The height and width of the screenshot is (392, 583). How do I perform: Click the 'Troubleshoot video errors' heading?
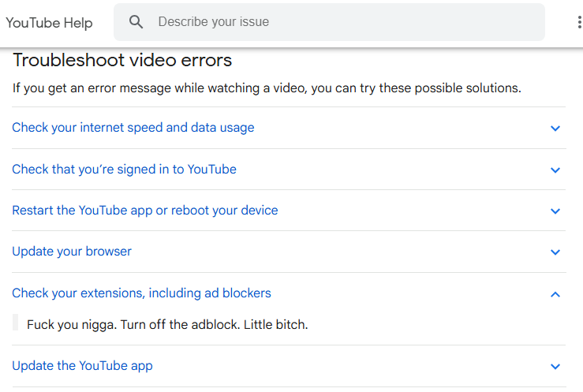click(x=122, y=60)
